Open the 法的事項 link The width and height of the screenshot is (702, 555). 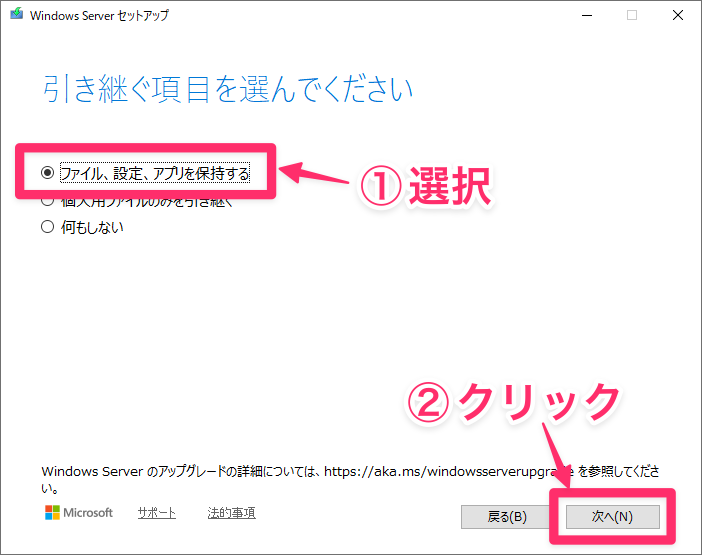[231, 513]
